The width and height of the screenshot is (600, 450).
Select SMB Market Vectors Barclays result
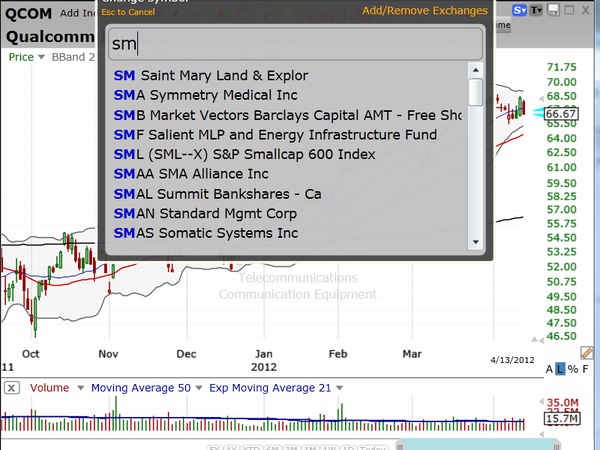(x=288, y=115)
